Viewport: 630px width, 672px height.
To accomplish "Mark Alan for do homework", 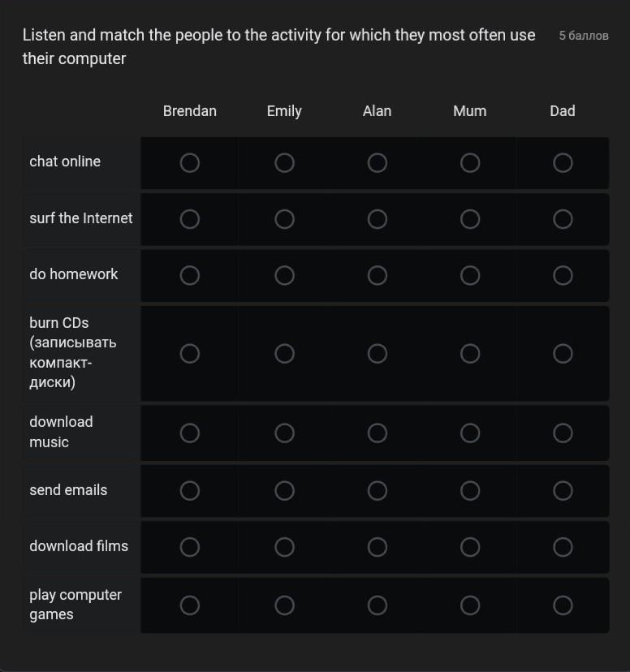I will click(377, 276).
